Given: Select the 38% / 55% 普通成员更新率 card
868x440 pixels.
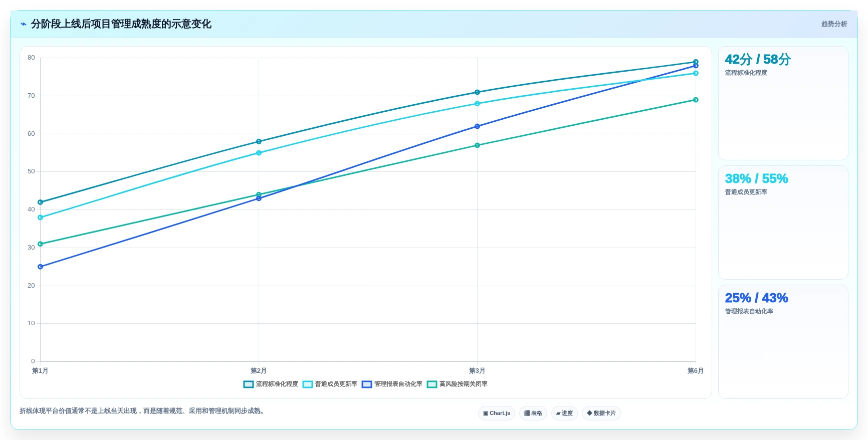Looking at the screenshot, I should (783, 223).
